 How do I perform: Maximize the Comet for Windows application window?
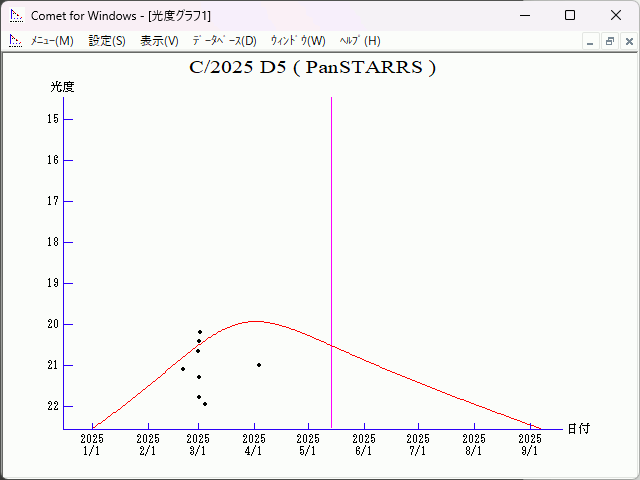click(x=570, y=15)
